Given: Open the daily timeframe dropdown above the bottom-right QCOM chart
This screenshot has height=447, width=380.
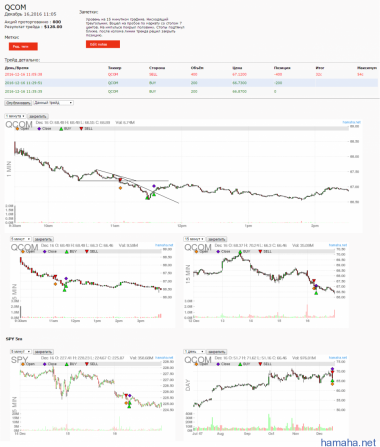Looking at the screenshot, I should (x=194, y=352).
